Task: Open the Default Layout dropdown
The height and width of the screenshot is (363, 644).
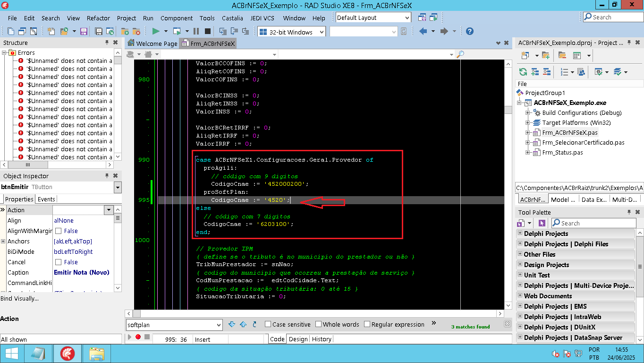Action: coord(407,17)
